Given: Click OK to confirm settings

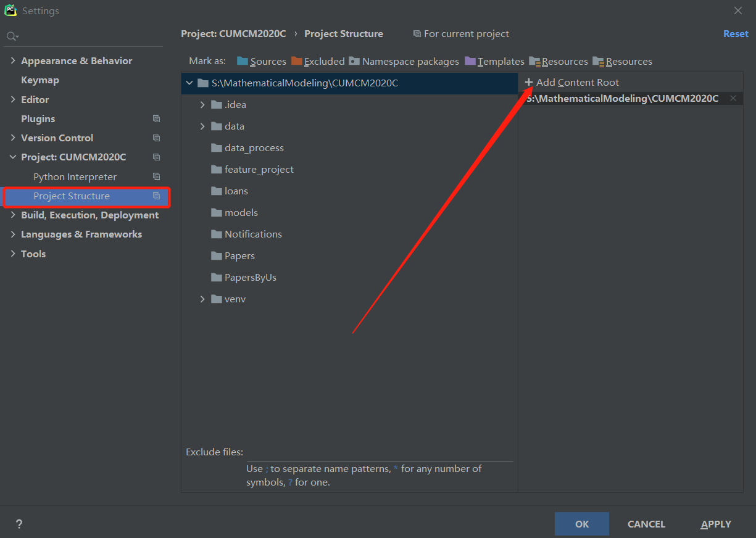Looking at the screenshot, I should click(582, 524).
